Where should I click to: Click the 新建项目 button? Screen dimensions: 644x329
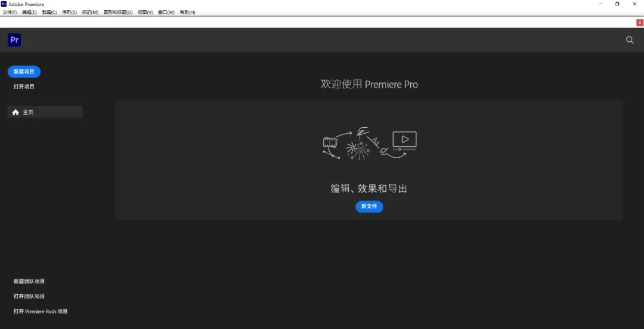(x=24, y=72)
